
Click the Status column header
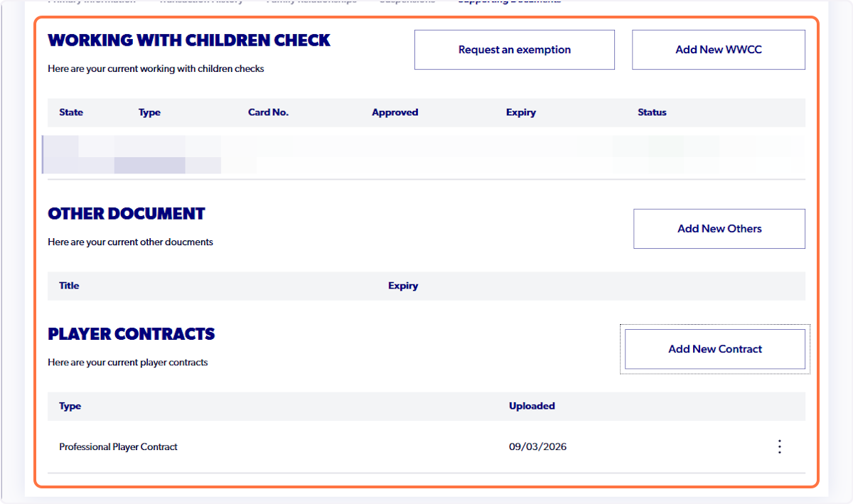click(652, 112)
